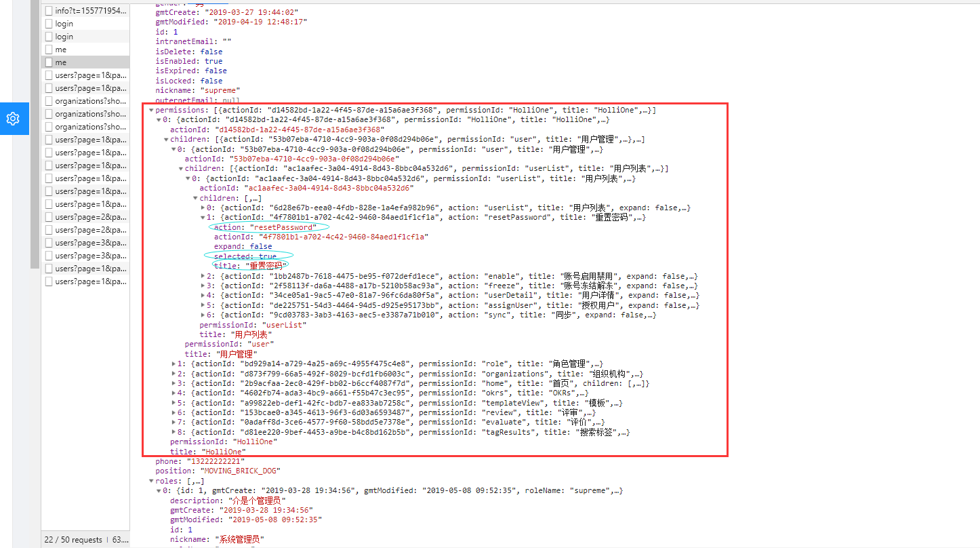This screenshot has width=980, height=548.
Task: Click file icon of highlighted me request
Action: click(x=49, y=62)
